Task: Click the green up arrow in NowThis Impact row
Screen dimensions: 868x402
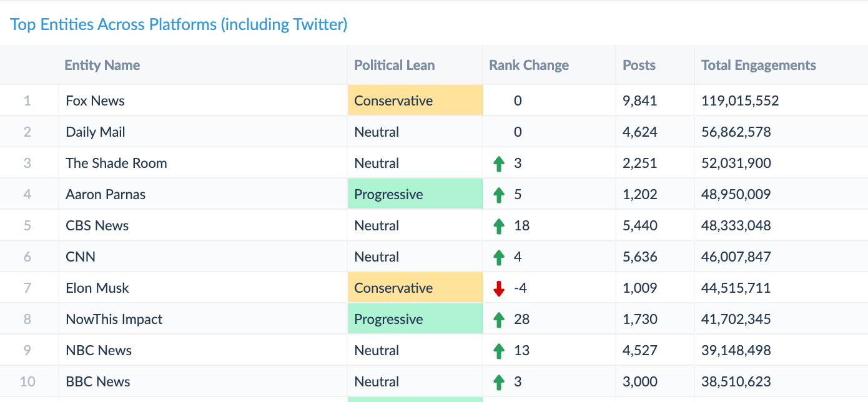Action: pos(498,320)
